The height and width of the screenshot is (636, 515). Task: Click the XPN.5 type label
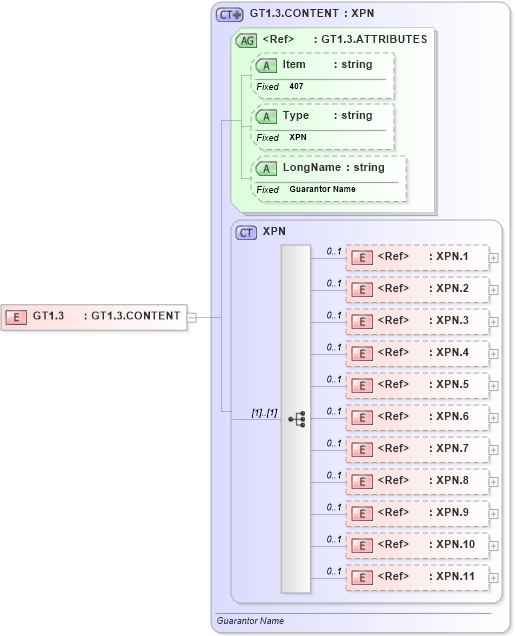[x=452, y=385]
